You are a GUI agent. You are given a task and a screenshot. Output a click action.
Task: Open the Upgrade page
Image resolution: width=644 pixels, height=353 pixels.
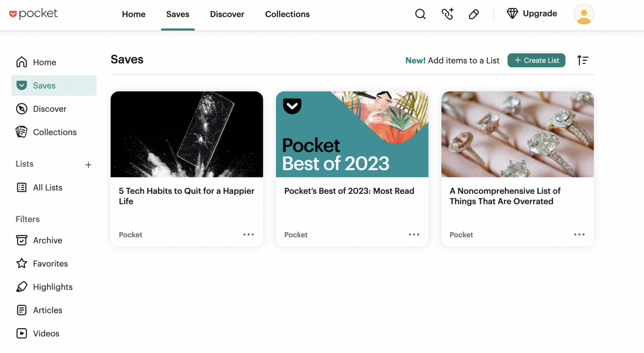tap(532, 13)
